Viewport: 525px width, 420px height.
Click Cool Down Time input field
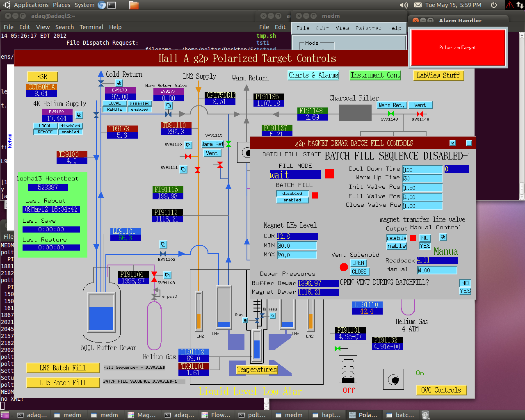pyautogui.click(x=422, y=169)
